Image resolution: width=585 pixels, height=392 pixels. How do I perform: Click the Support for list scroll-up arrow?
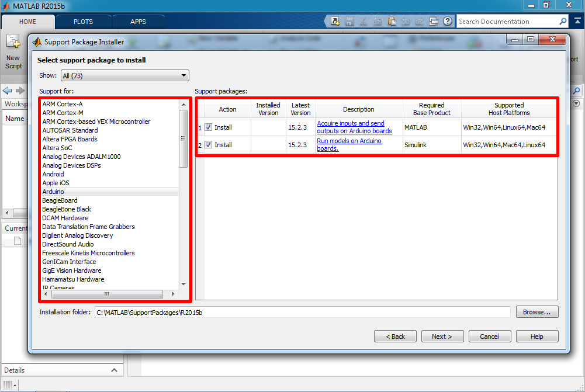(x=183, y=105)
